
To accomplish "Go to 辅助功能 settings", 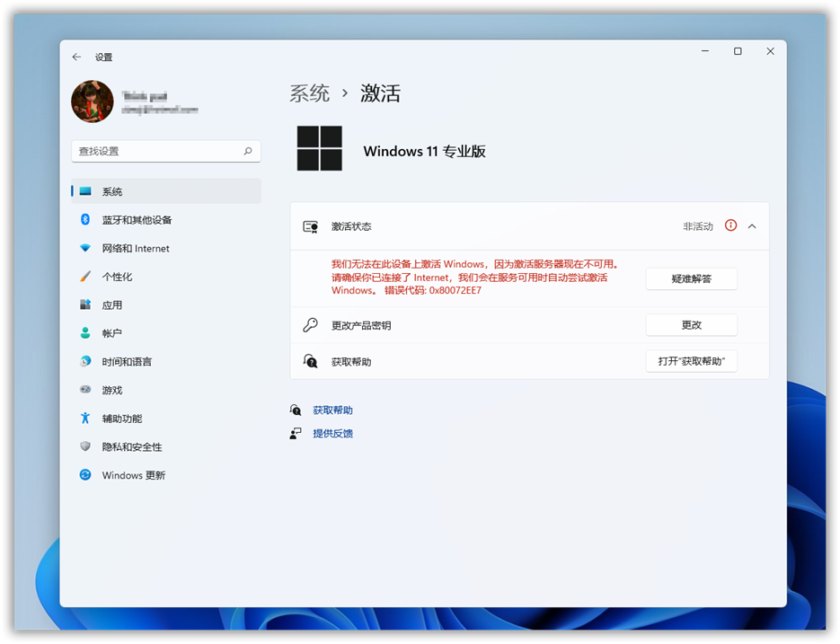I will 166,419.
